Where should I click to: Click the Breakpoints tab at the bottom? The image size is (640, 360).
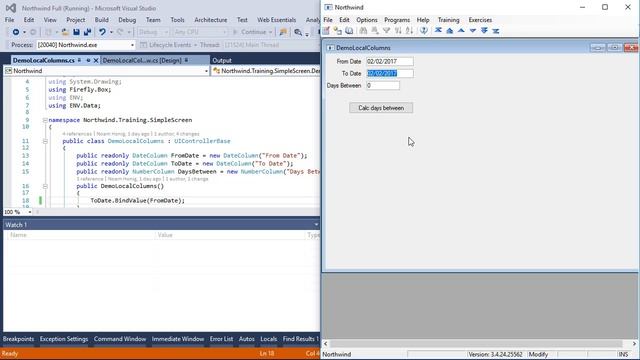click(x=18, y=339)
